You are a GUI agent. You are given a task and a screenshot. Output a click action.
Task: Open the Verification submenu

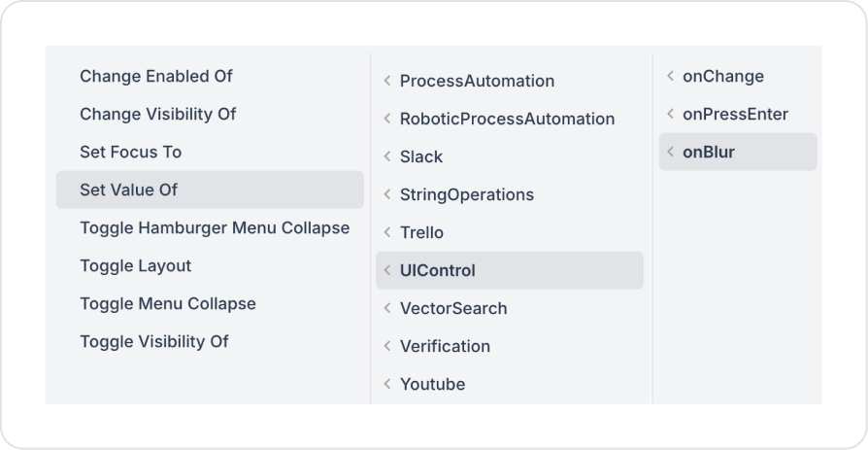pyautogui.click(x=445, y=347)
